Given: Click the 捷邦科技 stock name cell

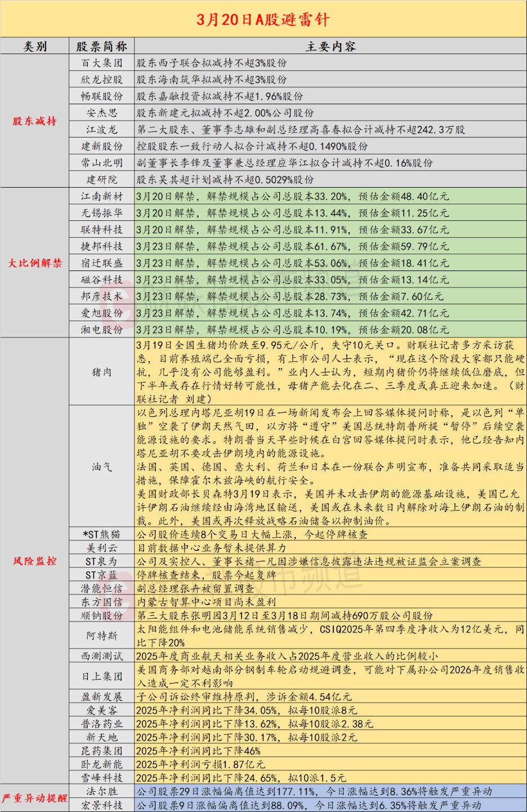Looking at the screenshot, I should (x=102, y=246).
